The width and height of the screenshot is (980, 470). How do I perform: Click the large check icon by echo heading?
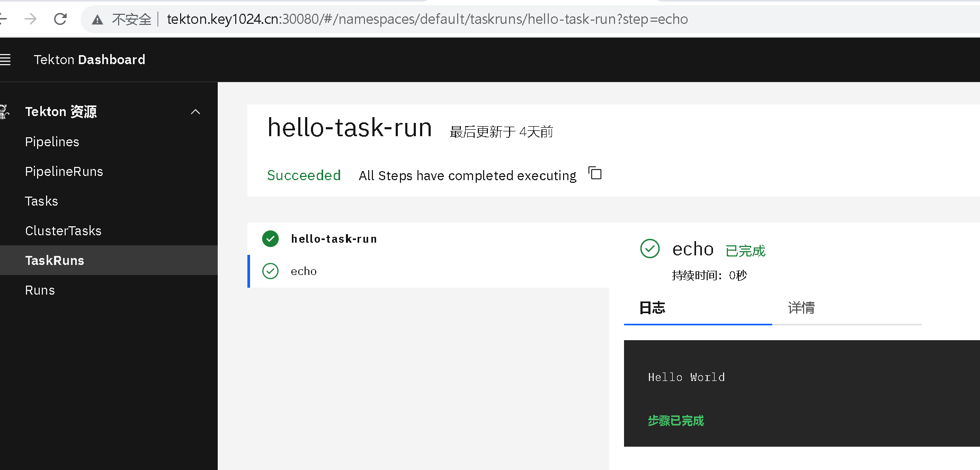649,249
